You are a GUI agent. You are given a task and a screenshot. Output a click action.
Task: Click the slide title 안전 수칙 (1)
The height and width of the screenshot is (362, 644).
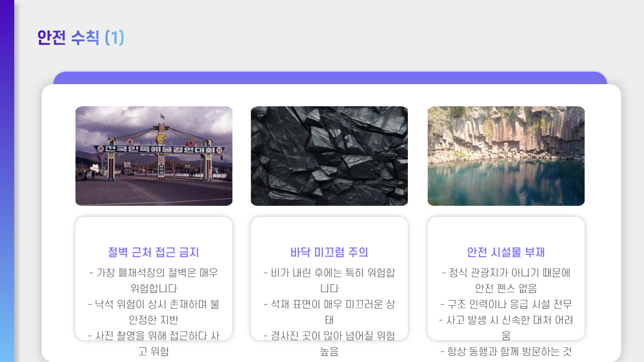pyautogui.click(x=80, y=38)
